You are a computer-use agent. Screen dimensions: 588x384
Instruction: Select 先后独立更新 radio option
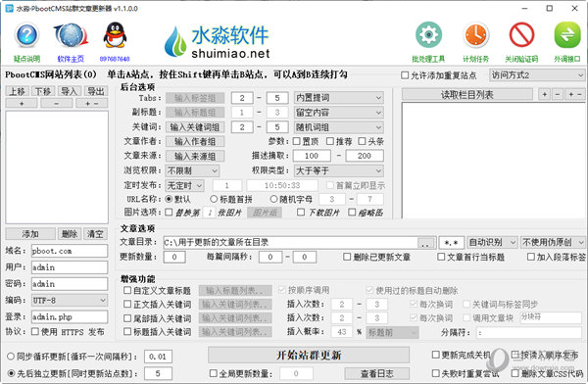tap(11, 373)
